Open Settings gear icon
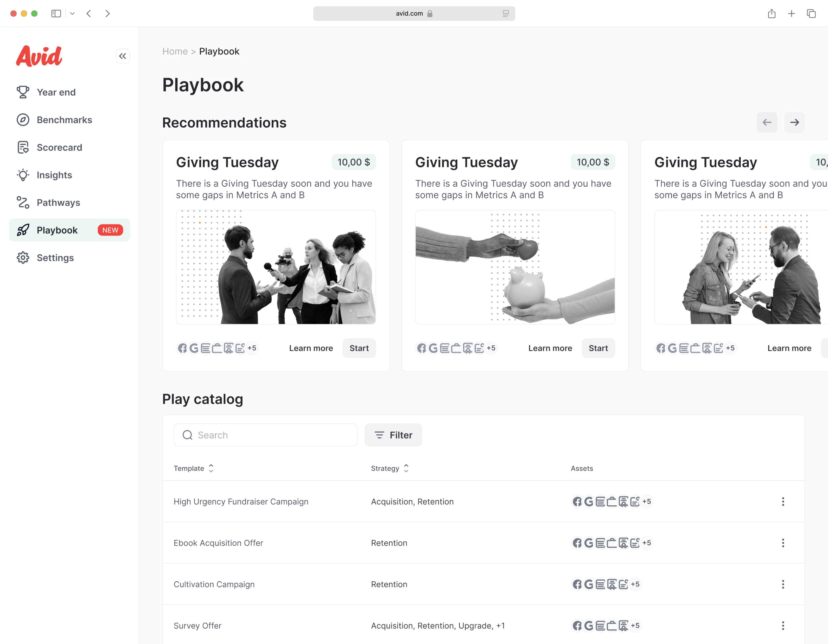 click(23, 258)
